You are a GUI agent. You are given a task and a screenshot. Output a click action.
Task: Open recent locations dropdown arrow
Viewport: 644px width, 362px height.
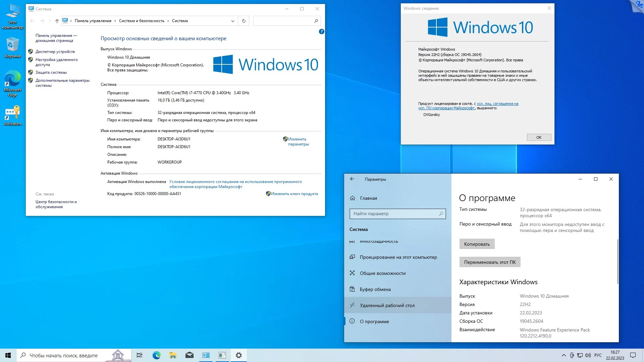coord(50,21)
